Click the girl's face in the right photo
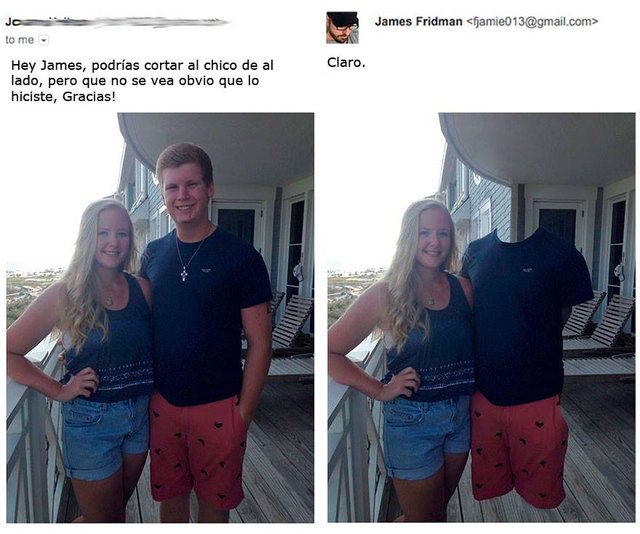Viewport: 640px width, 534px height. 436,235
